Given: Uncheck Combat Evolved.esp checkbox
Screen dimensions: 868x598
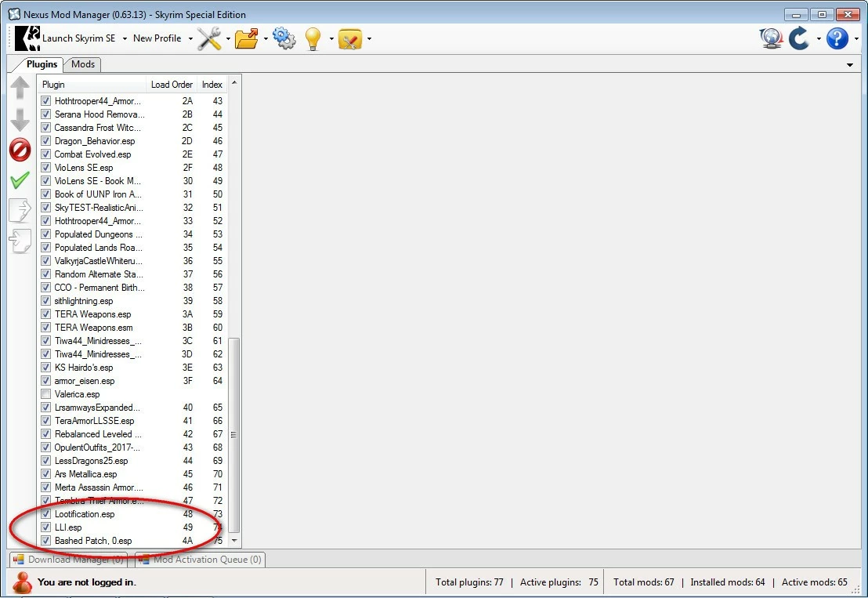Looking at the screenshot, I should [x=46, y=154].
